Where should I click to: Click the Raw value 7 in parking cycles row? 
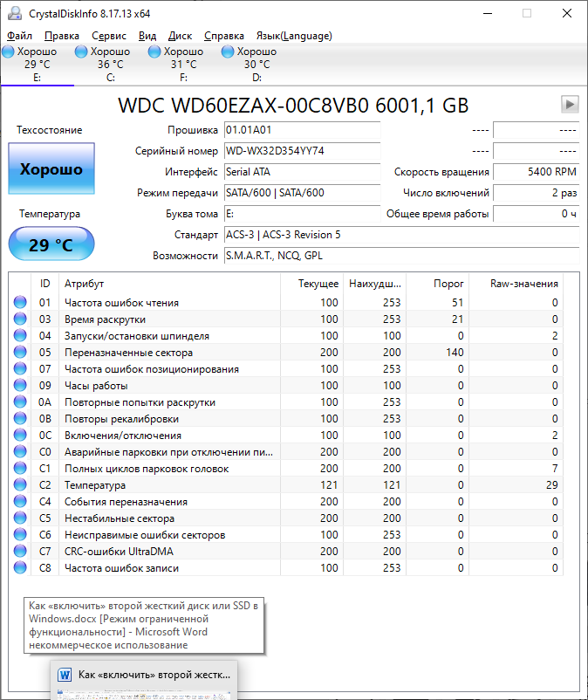pos(555,469)
